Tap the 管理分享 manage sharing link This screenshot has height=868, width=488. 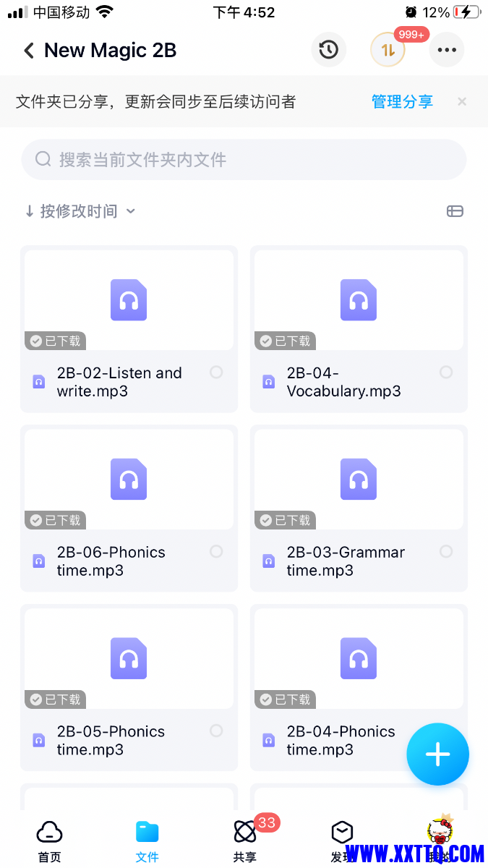click(x=402, y=102)
